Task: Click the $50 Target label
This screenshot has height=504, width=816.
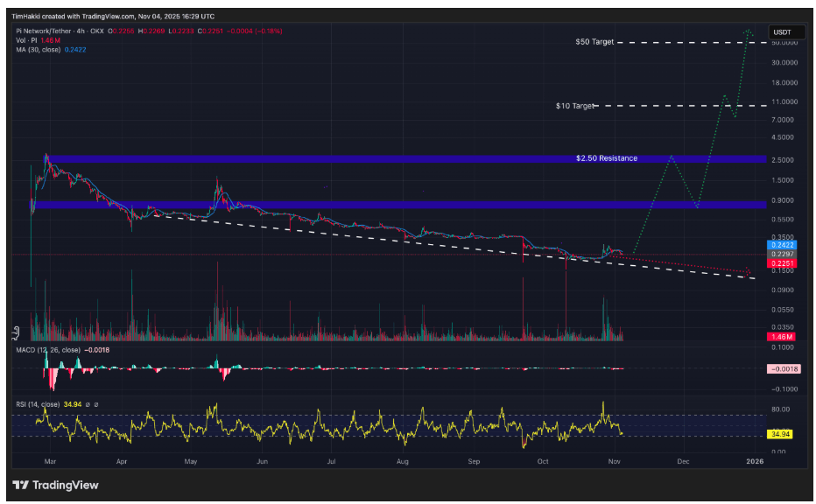Action: pyautogui.click(x=594, y=42)
